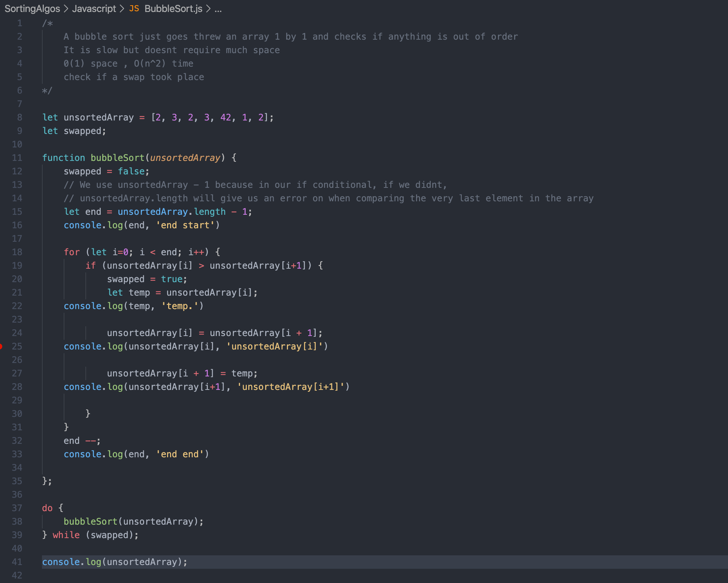The height and width of the screenshot is (583, 728).
Task: Click line number 18 of the for loop
Action: pos(17,252)
